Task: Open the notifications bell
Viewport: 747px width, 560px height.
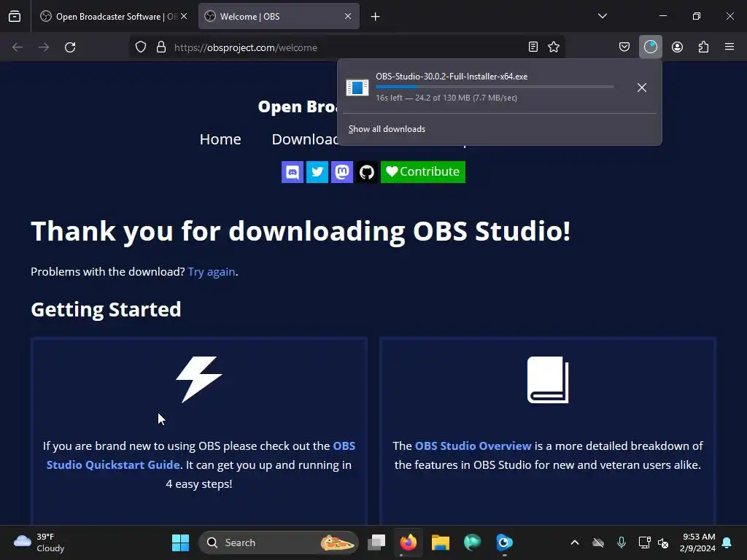Action: [x=727, y=542]
